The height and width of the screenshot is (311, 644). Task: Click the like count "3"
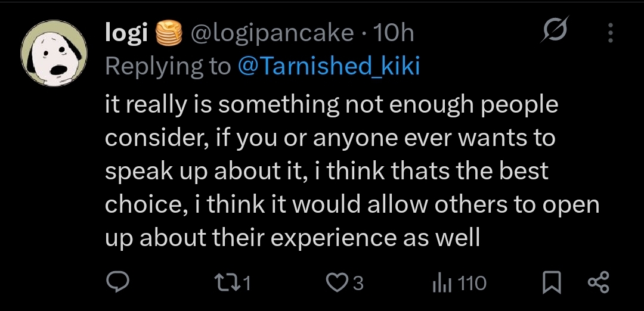358,283
